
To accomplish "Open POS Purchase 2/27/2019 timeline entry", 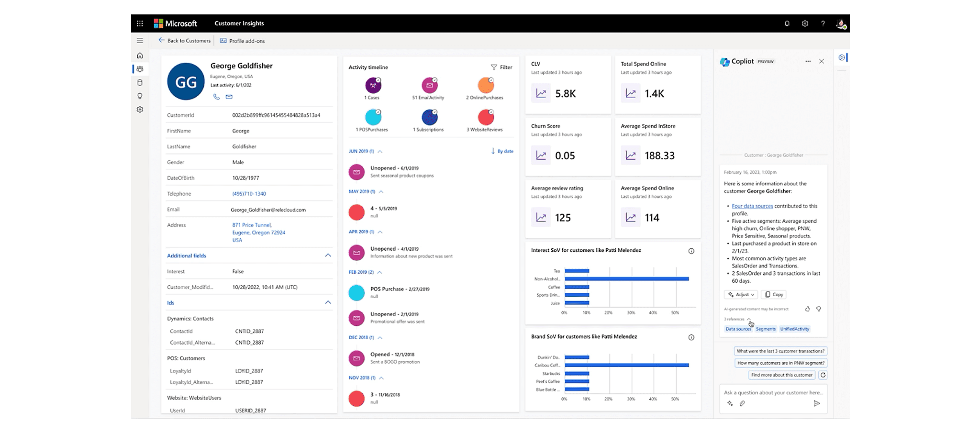I will 431,292.
